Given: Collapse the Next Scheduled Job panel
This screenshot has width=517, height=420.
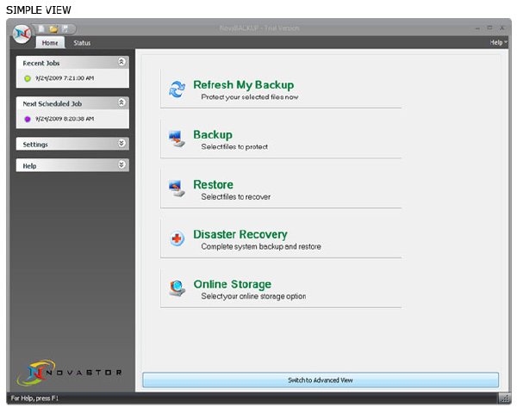Looking at the screenshot, I should (121, 102).
